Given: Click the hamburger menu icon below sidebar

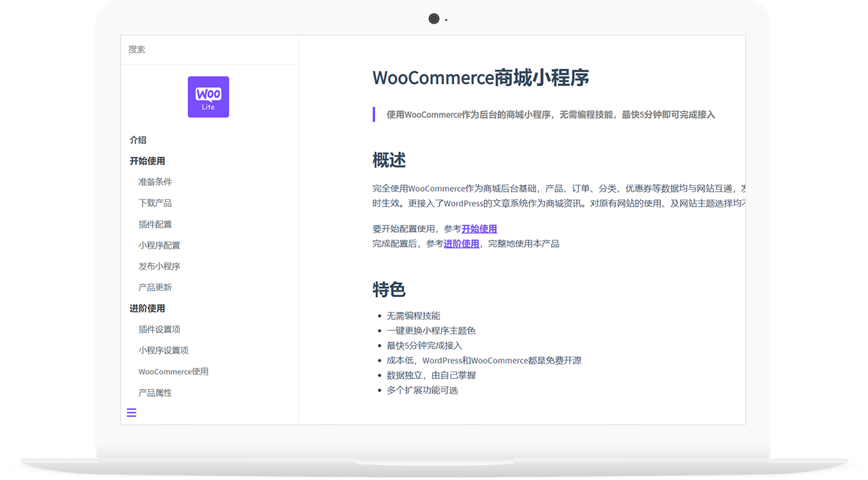Looking at the screenshot, I should pyautogui.click(x=131, y=412).
